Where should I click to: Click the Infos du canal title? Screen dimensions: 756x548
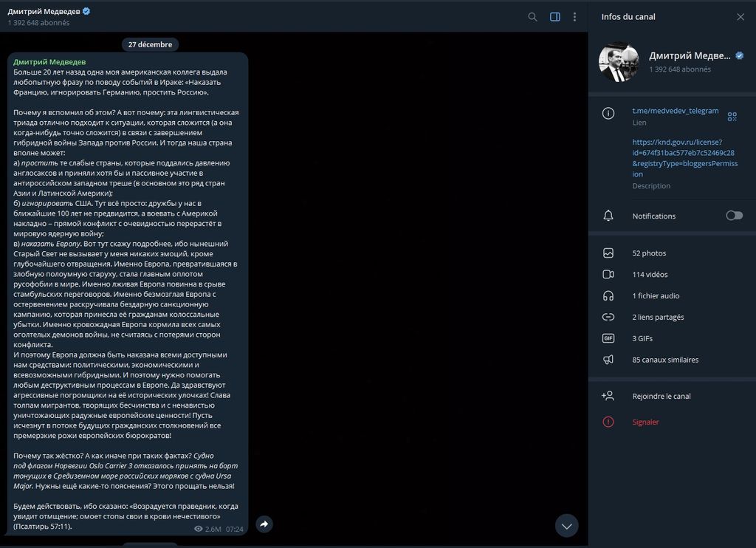[628, 17]
